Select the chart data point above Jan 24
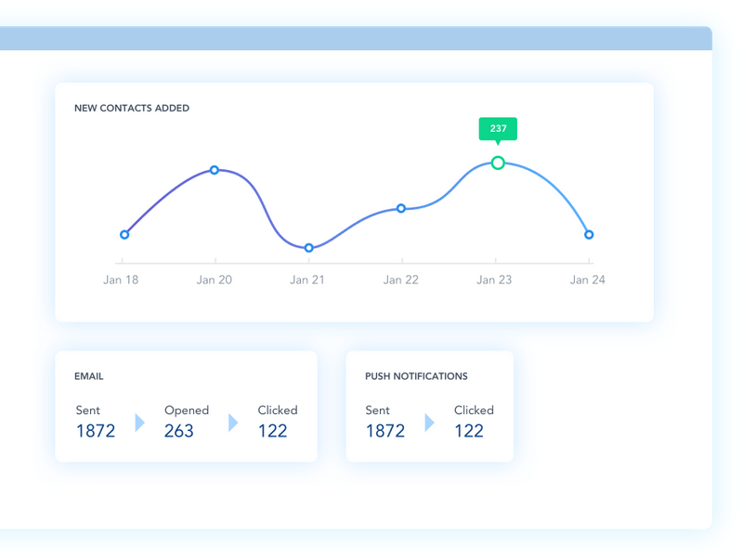This screenshot has height=560, width=743. [589, 235]
